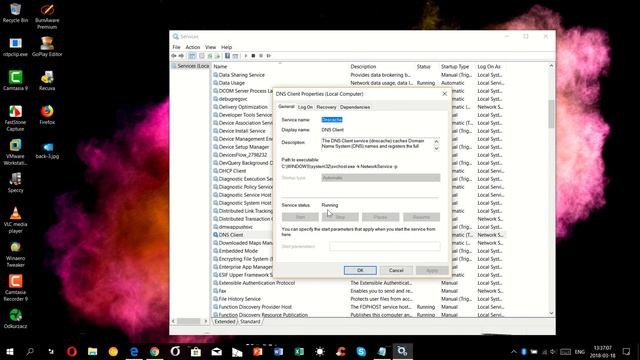Click the highlighted Service name value
This screenshot has width=640, height=360.
(332, 120)
